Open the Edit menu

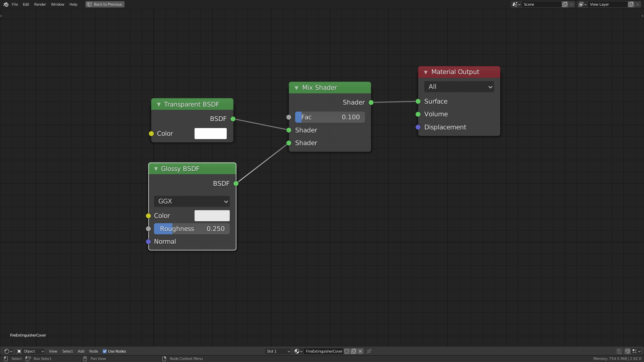tap(26, 4)
